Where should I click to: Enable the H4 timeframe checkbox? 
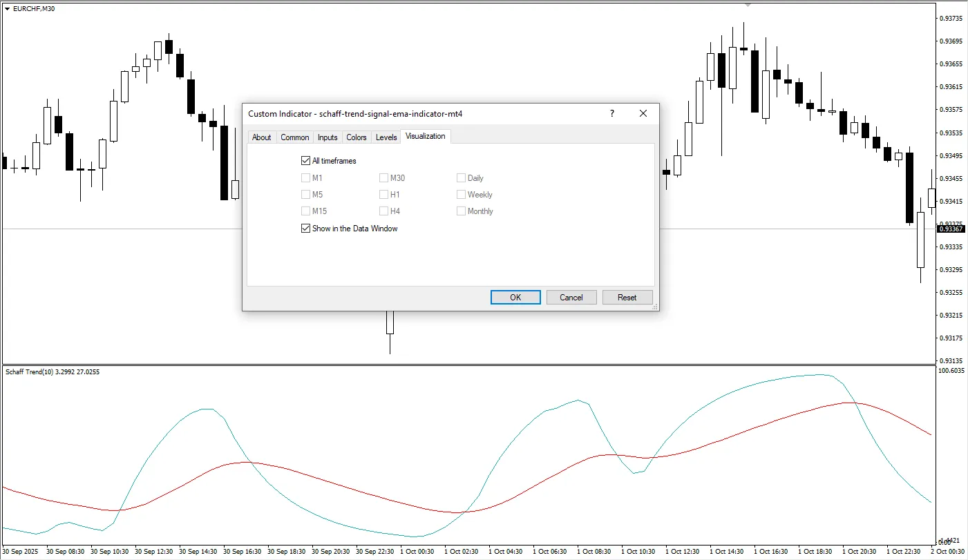coord(384,211)
